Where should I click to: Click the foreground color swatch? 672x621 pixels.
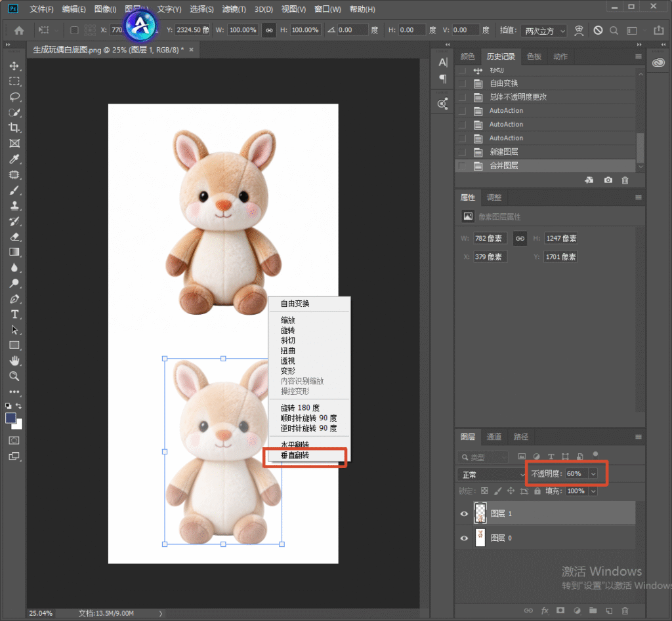click(x=10, y=418)
